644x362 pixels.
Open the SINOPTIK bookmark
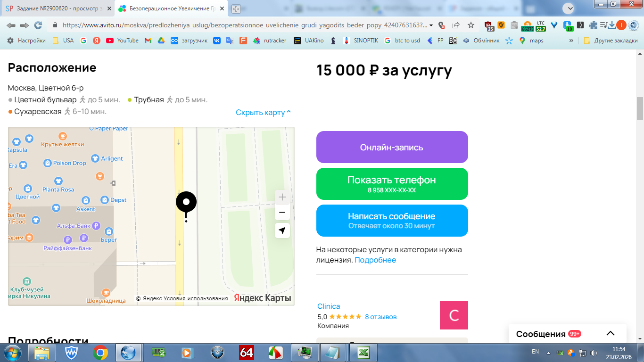pyautogui.click(x=361, y=41)
